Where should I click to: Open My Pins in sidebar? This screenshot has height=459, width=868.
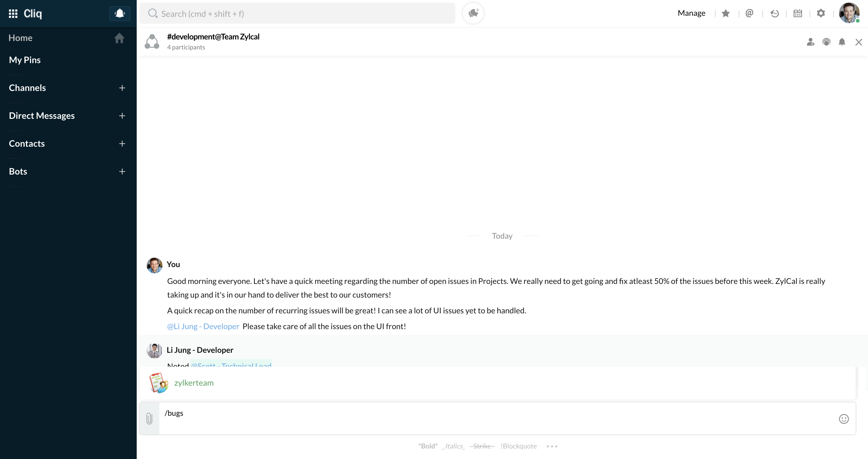click(25, 60)
